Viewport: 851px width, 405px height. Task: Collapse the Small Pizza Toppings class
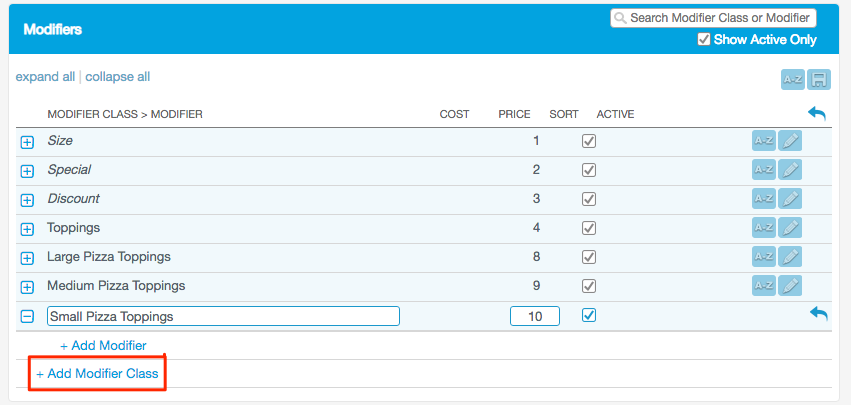pos(28,316)
